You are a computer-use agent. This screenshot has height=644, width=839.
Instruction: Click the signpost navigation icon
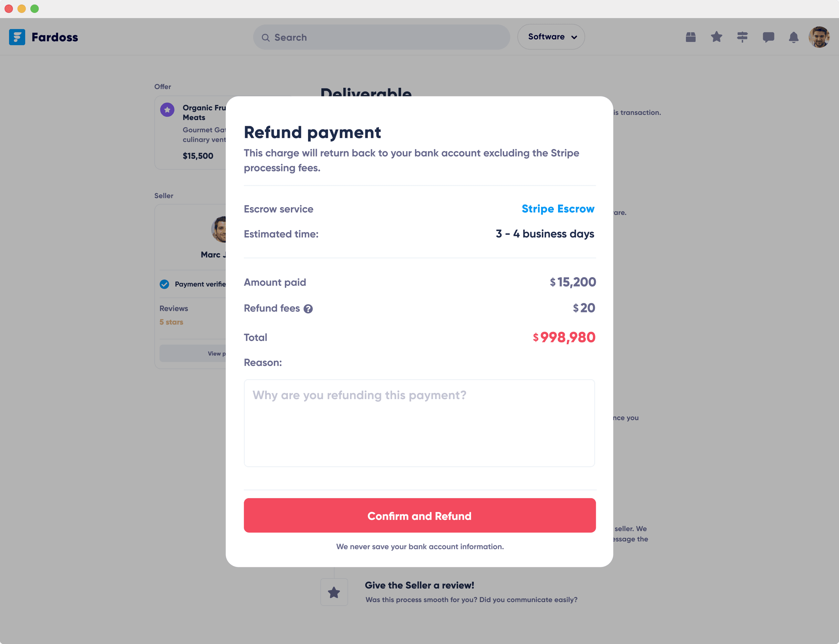tap(742, 37)
